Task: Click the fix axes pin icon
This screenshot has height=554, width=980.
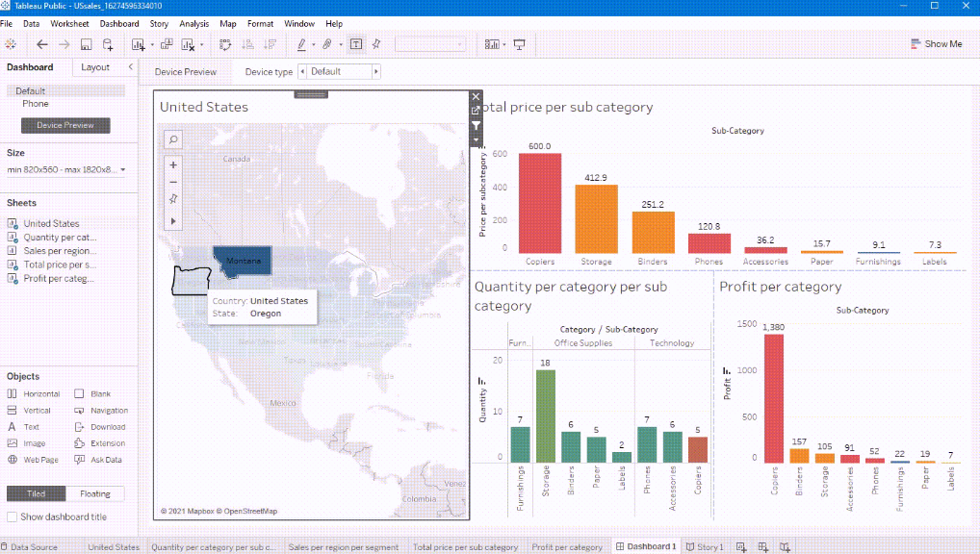Action: coord(376,44)
